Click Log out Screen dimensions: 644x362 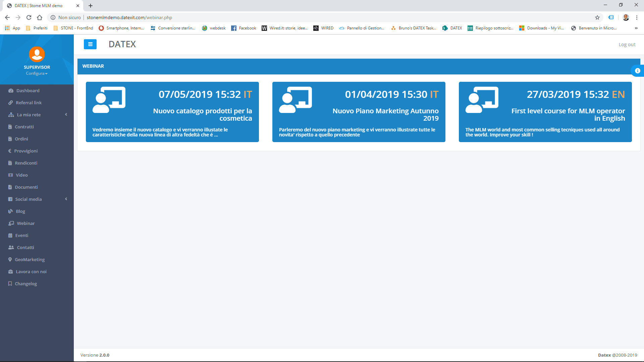[627, 45]
